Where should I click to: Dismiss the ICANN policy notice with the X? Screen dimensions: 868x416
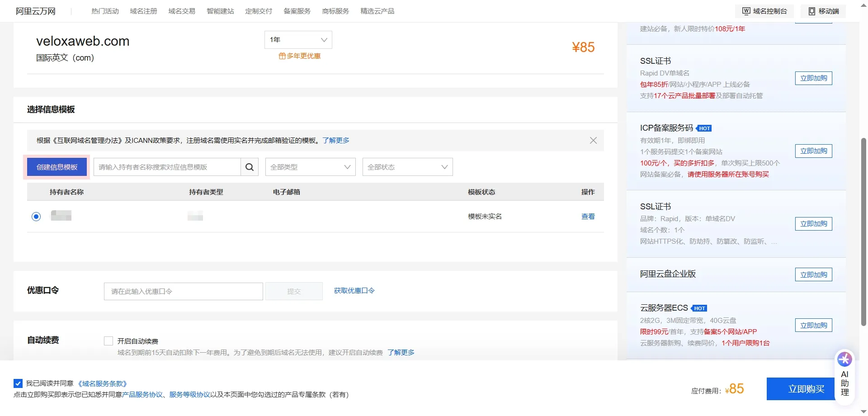coord(593,140)
